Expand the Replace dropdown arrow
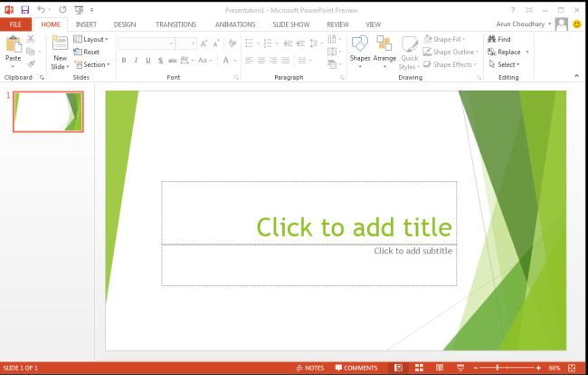Viewport: 588px width, 375px height. (x=527, y=52)
